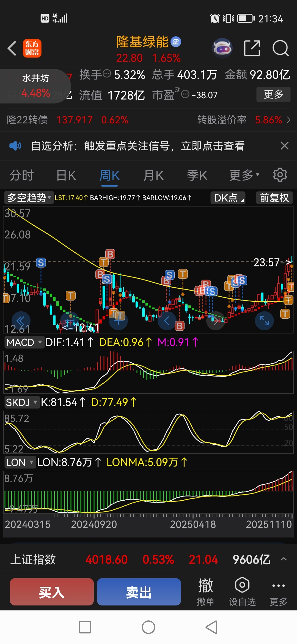Expand 上证指数 bar with up chevron
Screen dimensions: 297x644
click(x=284, y=559)
